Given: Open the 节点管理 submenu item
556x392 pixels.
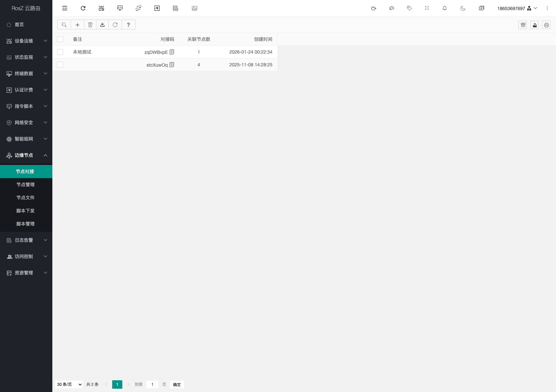Looking at the screenshot, I should [26, 185].
